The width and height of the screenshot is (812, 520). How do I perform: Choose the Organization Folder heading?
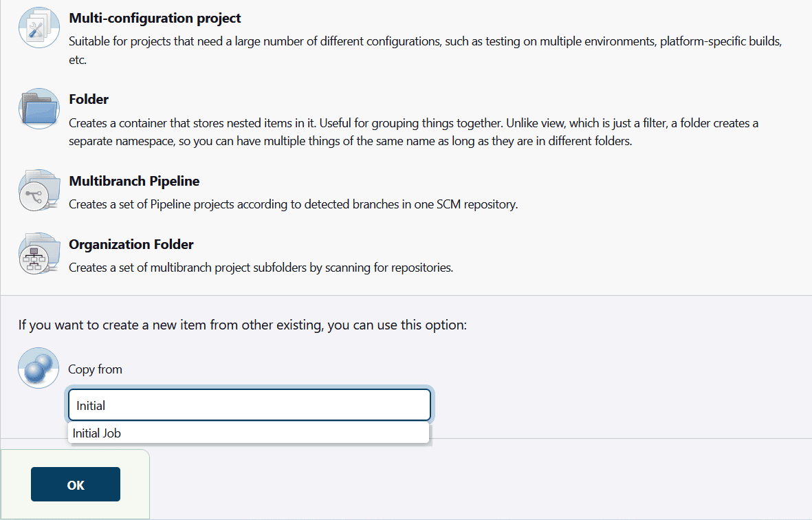coord(131,244)
